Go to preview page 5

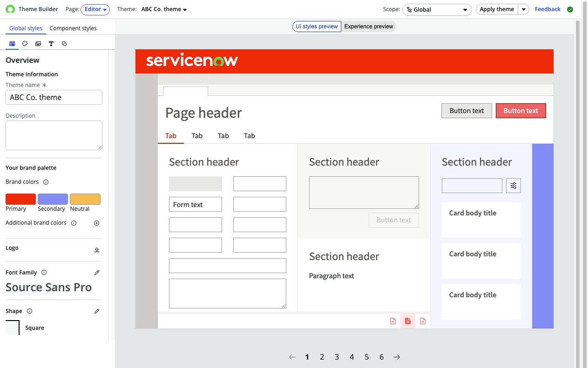click(366, 357)
